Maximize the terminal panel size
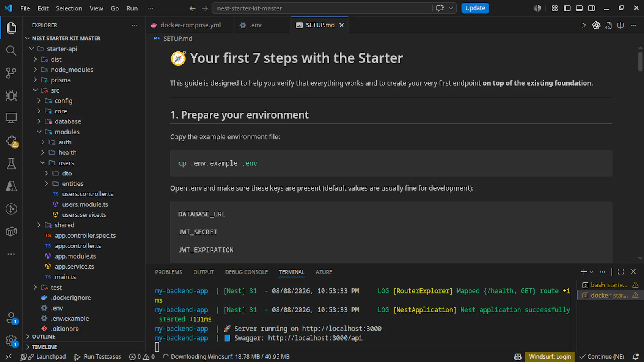644x362 pixels. coord(621,272)
